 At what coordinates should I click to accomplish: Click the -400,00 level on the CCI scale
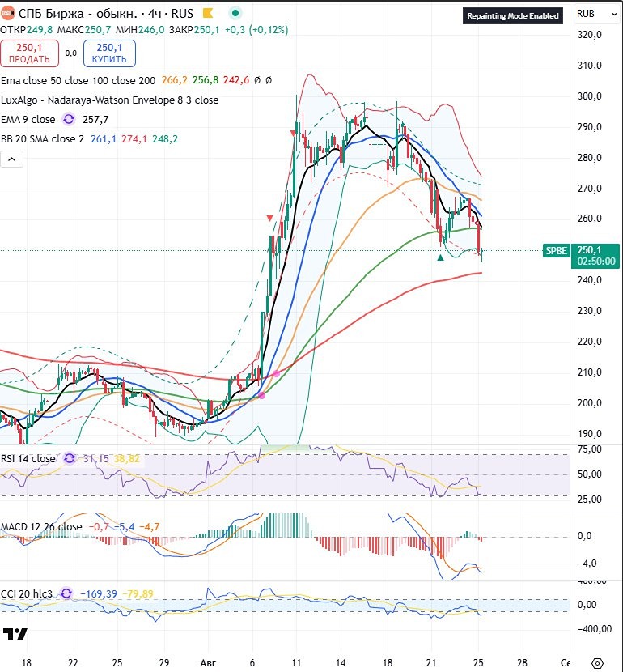point(594,629)
